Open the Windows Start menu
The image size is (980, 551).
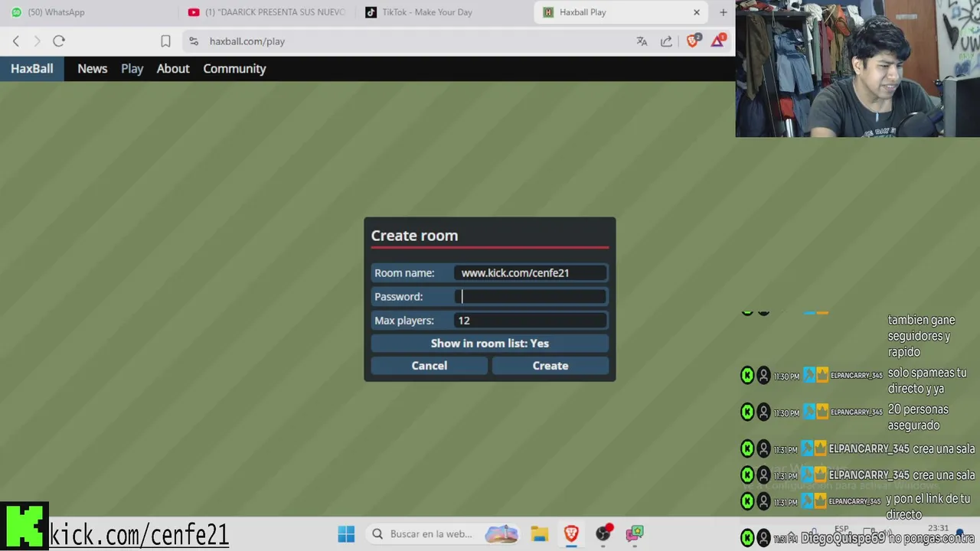pos(346,534)
